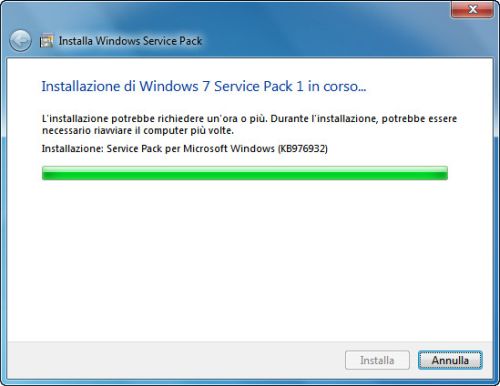This screenshot has width=500, height=386.
Task: Cancel the installation with Annulla
Action: coord(450,360)
